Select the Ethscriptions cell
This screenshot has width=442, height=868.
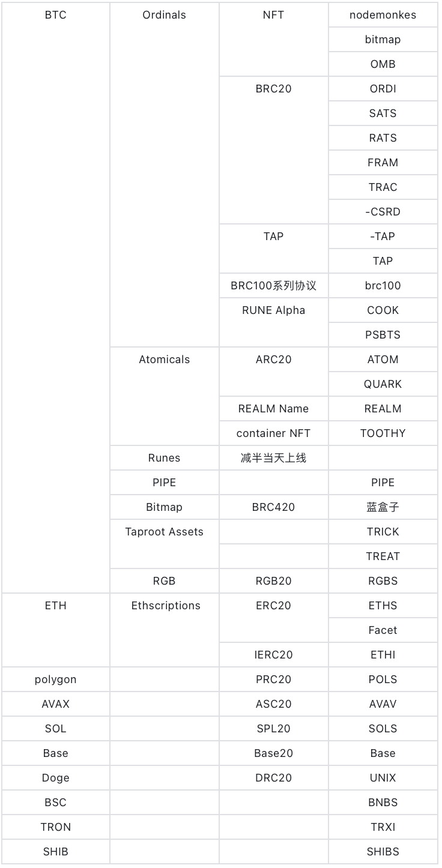coord(166,606)
